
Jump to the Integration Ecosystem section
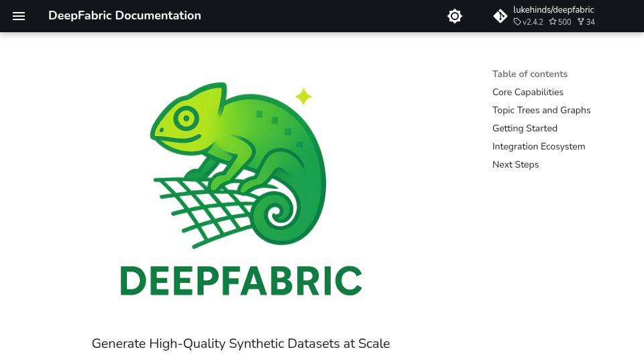539,146
